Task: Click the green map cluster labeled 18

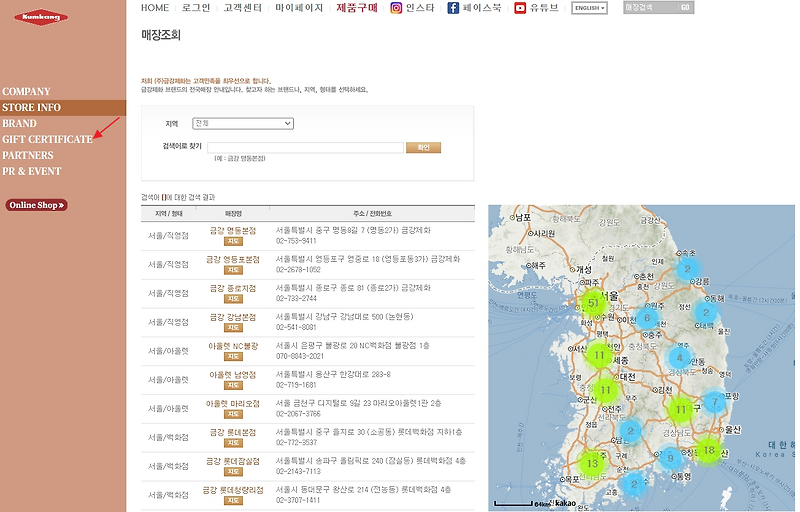Action: click(709, 450)
